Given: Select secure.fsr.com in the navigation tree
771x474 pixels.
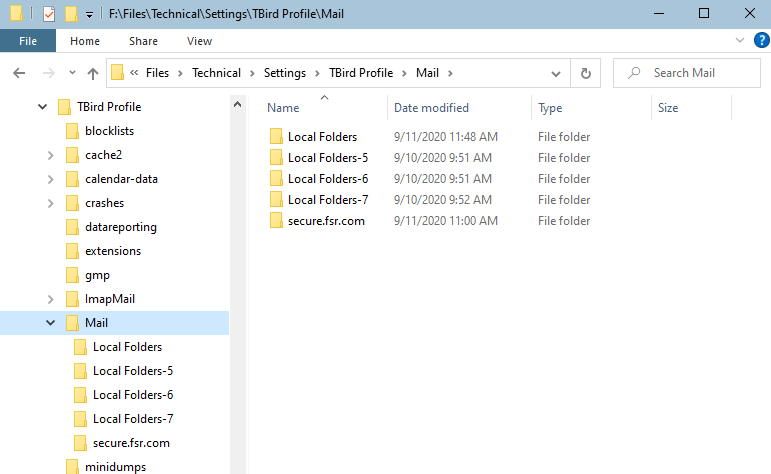Looking at the screenshot, I should coord(131,443).
